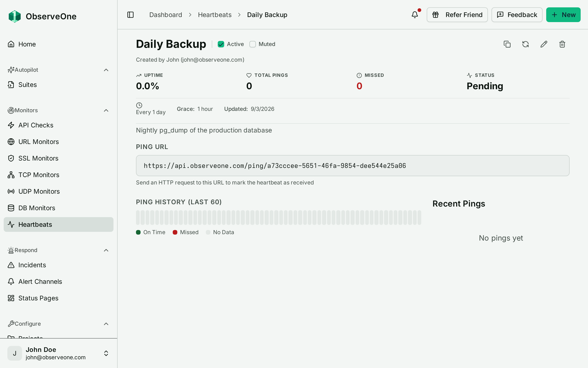
Task: Click the Heartbeats pulse icon in sidebar
Action: [11, 224]
